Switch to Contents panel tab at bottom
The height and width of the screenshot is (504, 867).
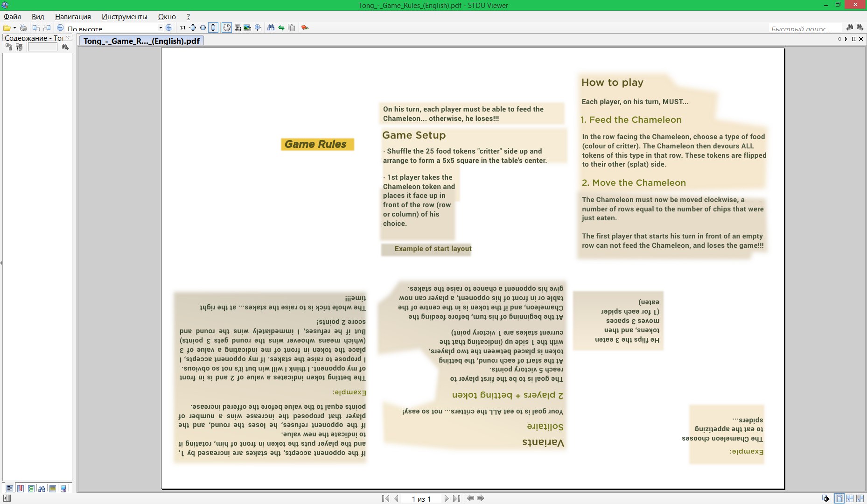(10, 489)
